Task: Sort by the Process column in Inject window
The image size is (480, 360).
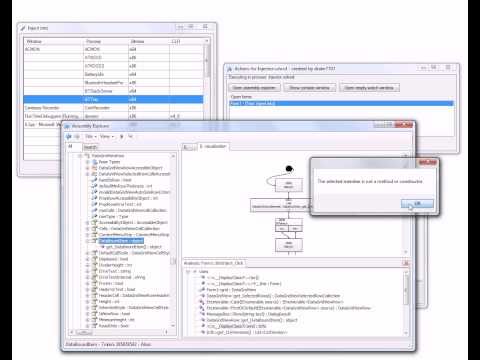Action: [106, 41]
